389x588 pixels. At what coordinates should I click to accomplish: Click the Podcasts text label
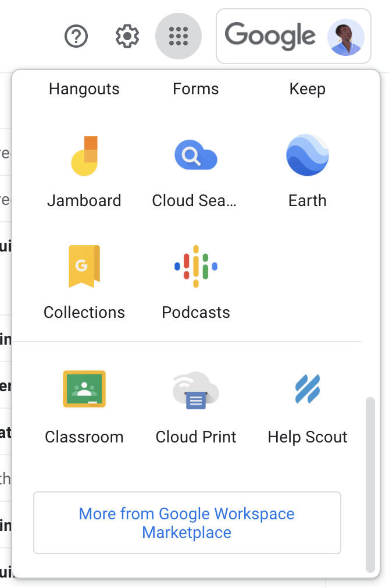click(x=196, y=312)
